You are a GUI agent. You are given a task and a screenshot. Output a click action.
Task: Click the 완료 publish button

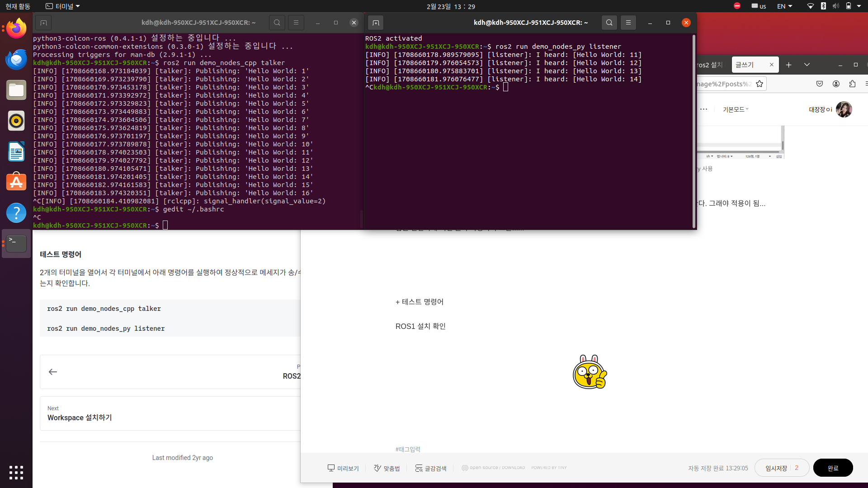tap(833, 468)
